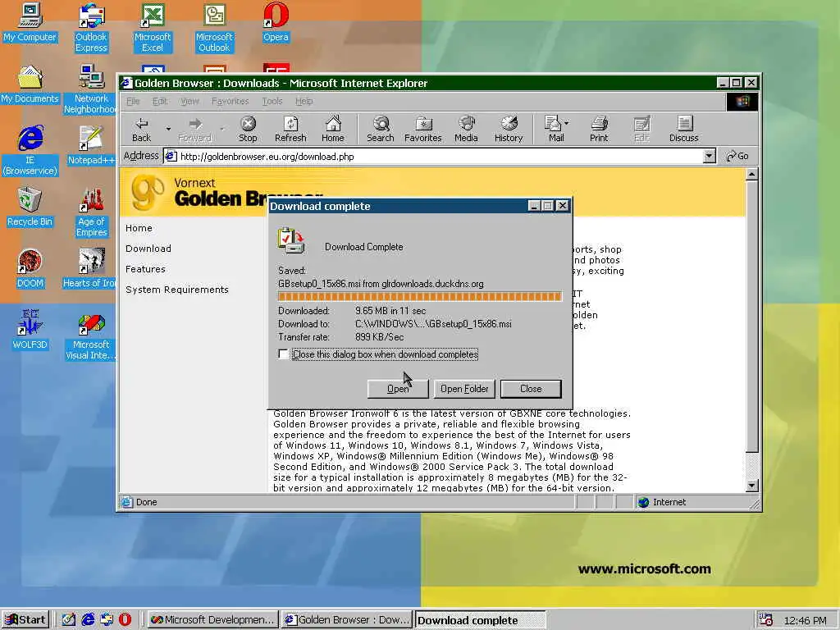Select the DOOM desktop icon
Viewport: 840px width, 630px height.
(30, 269)
